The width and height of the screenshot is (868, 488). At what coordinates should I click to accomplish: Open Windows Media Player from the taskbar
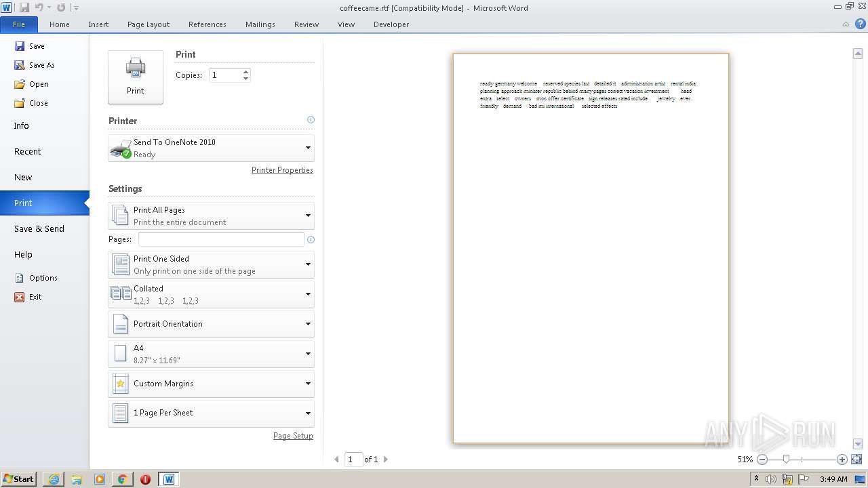click(x=100, y=479)
